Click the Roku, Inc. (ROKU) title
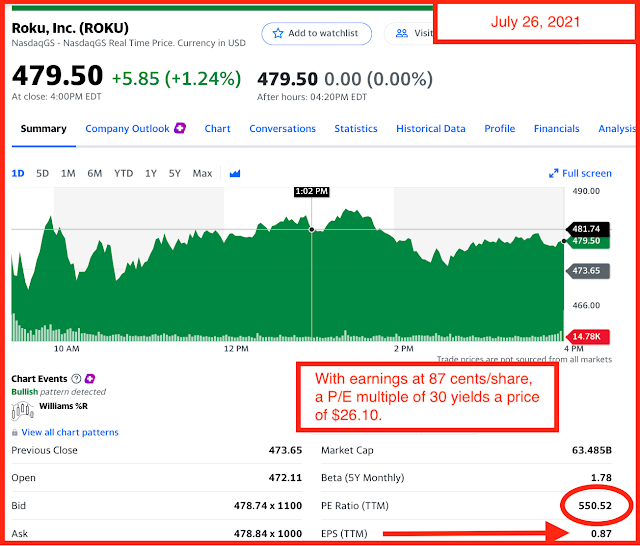The width and height of the screenshot is (640, 546). click(70, 28)
